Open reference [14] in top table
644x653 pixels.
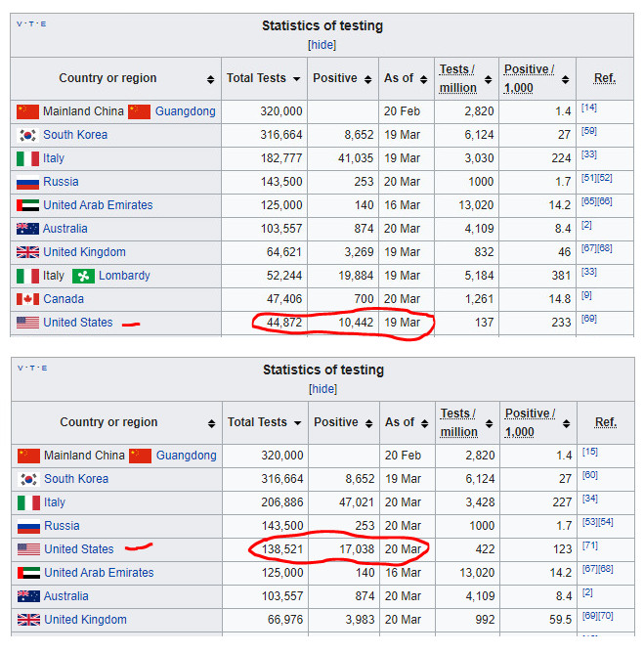(x=589, y=108)
